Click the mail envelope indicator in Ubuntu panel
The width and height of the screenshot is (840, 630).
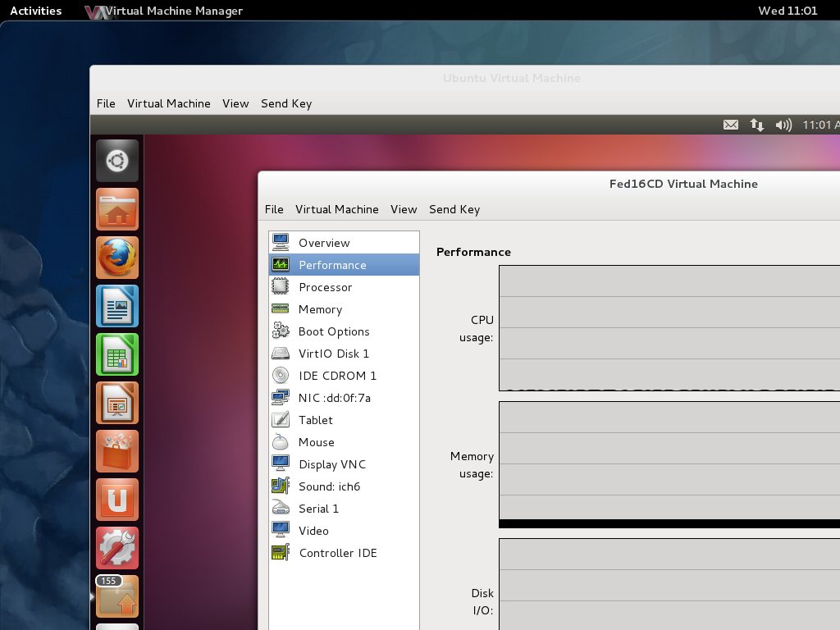tap(731, 125)
